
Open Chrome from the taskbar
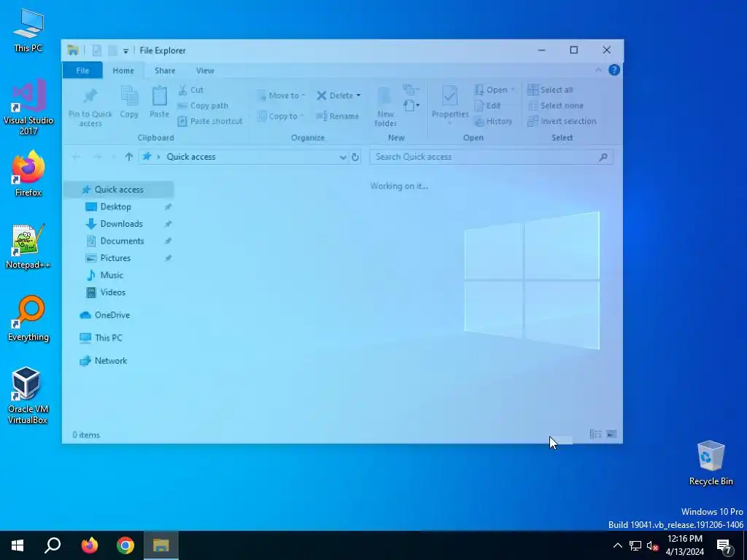[x=125, y=545]
